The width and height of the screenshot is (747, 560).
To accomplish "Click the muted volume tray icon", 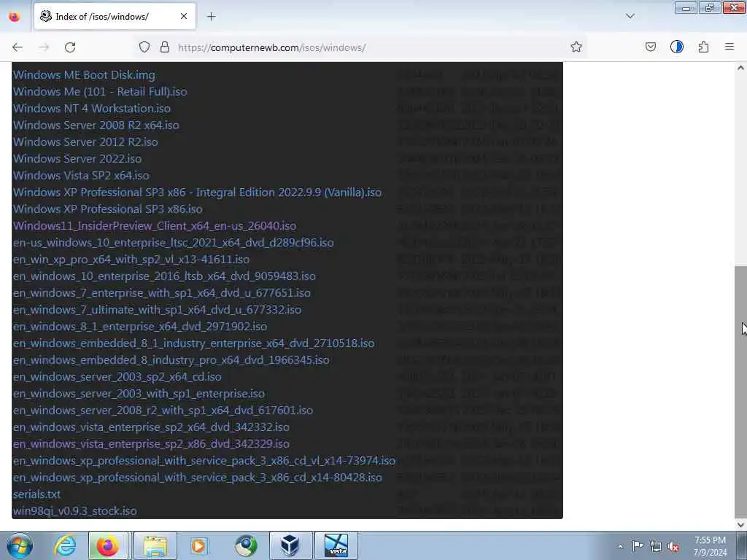I will click(674, 547).
